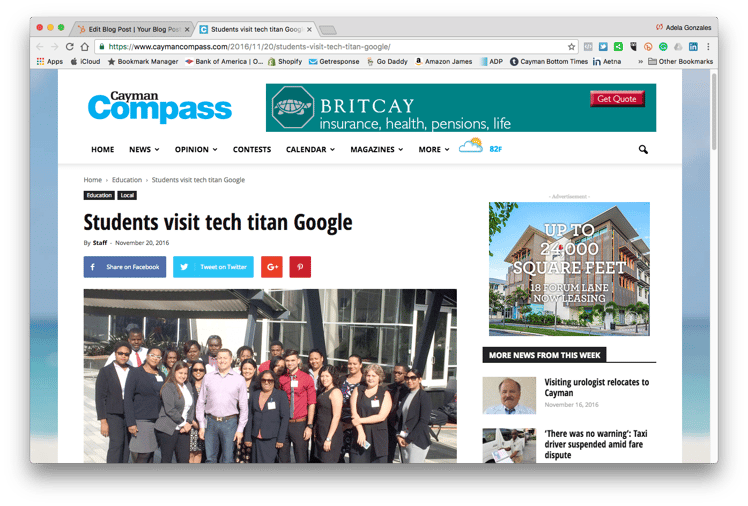The width and height of the screenshot is (748, 506).
Task: Open the site search magnifier icon
Action: click(643, 150)
